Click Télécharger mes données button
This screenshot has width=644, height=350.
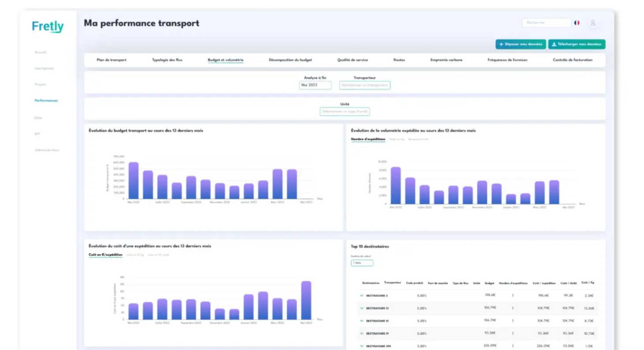point(577,44)
